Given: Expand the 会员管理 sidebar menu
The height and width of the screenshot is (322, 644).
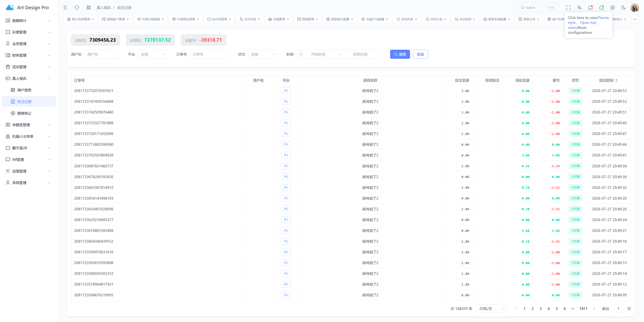Looking at the screenshot, I should 29,44.
